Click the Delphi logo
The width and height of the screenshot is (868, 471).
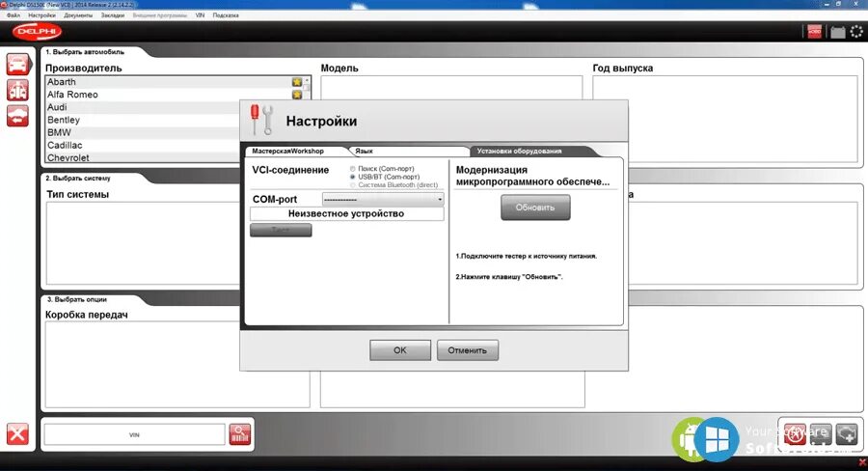click(x=38, y=32)
